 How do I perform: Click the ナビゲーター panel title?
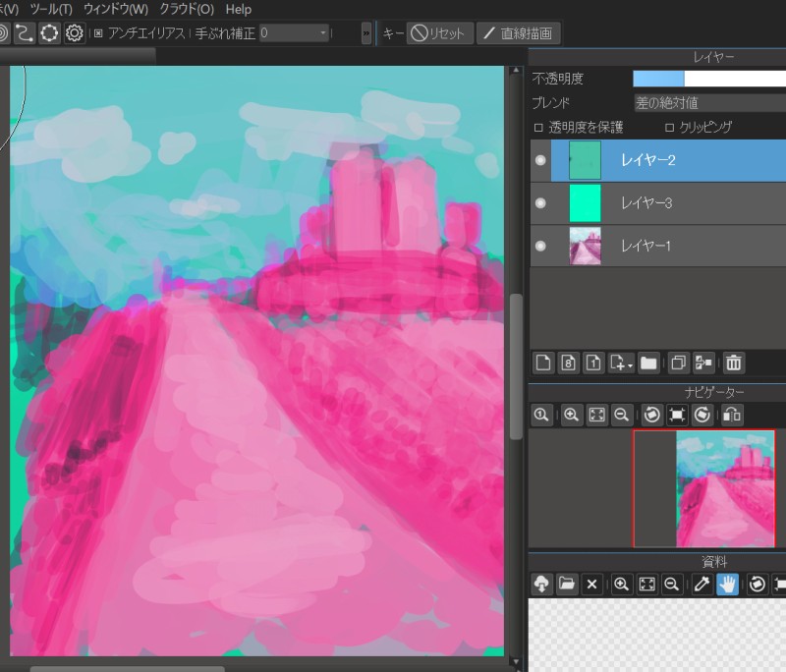pyautogui.click(x=714, y=392)
